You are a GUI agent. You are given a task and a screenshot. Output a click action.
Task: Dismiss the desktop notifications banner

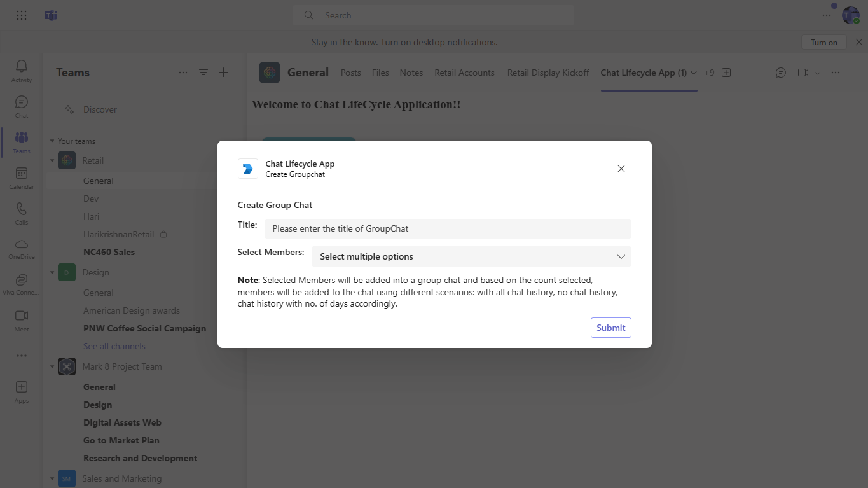click(859, 42)
